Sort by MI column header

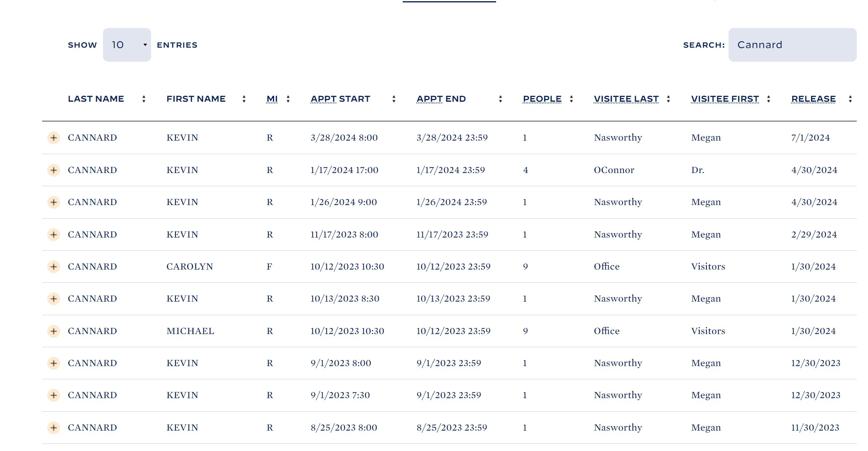(272, 99)
